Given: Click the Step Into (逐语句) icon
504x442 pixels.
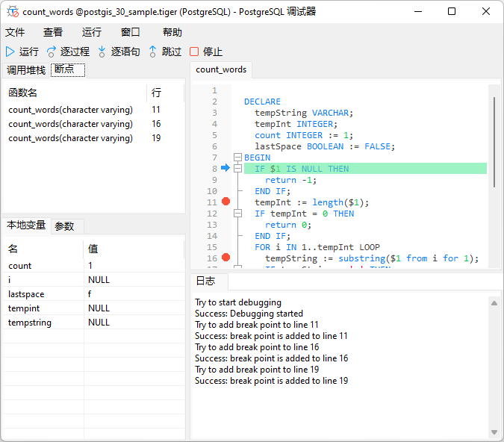Looking at the screenshot, I should coord(102,52).
